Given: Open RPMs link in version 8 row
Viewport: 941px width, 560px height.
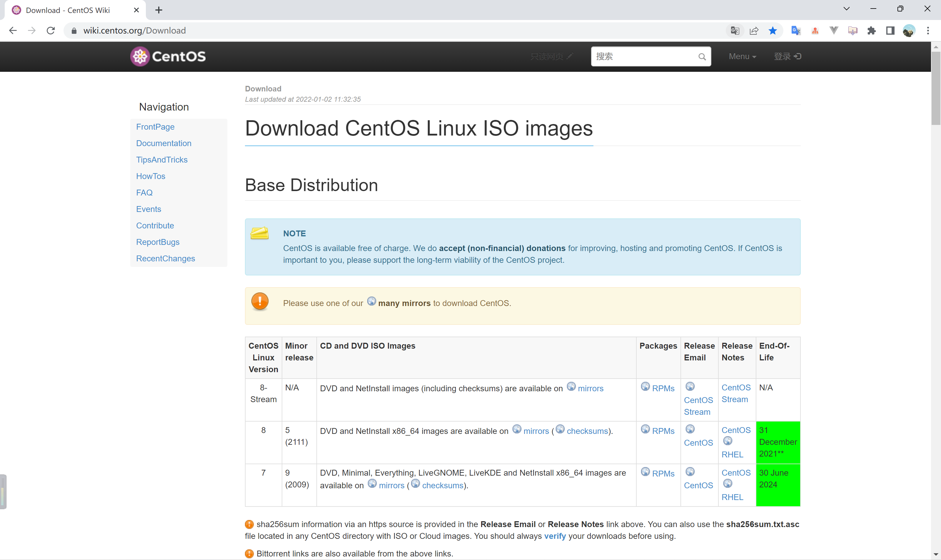Looking at the screenshot, I should point(663,431).
